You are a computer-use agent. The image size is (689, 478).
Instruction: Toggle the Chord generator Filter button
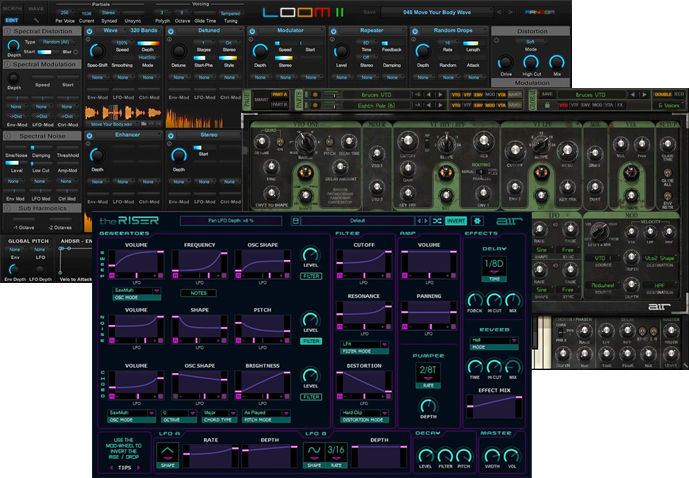pyautogui.click(x=311, y=397)
